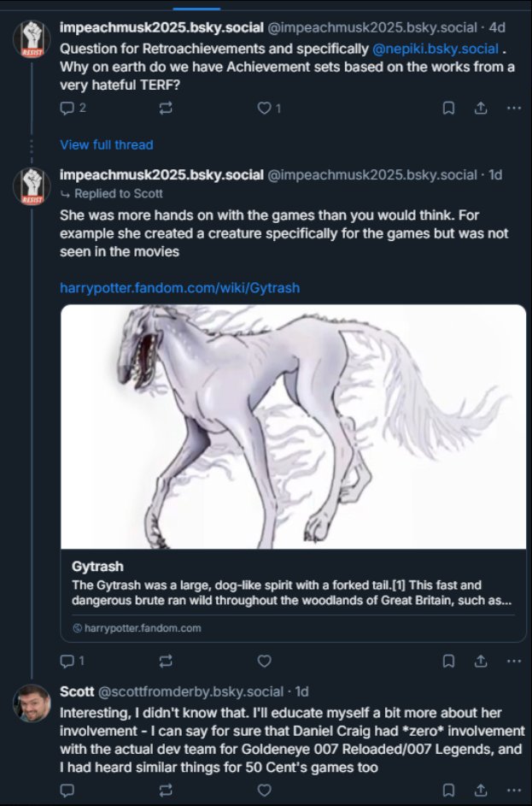Image resolution: width=532 pixels, height=806 pixels.
Task: Open more options on Scott's reply
Action: [x=513, y=791]
